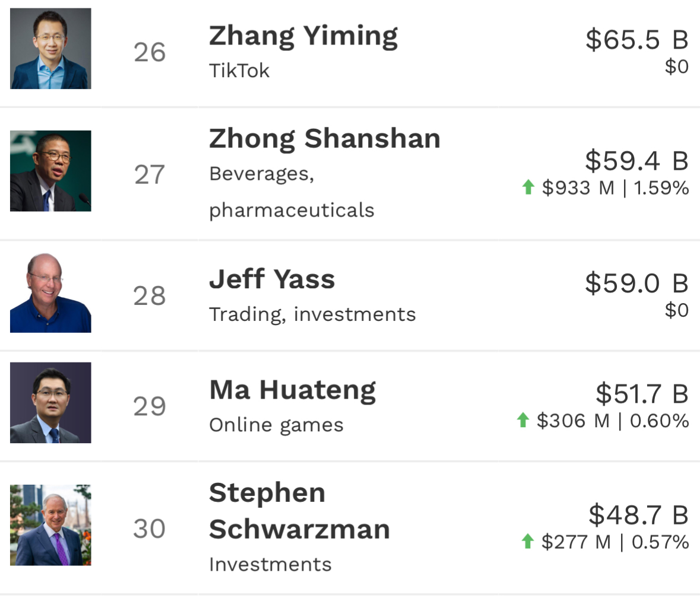The image size is (700, 598).
Task: Click Ma Huateng's profile photo
Action: pyautogui.click(x=50, y=403)
